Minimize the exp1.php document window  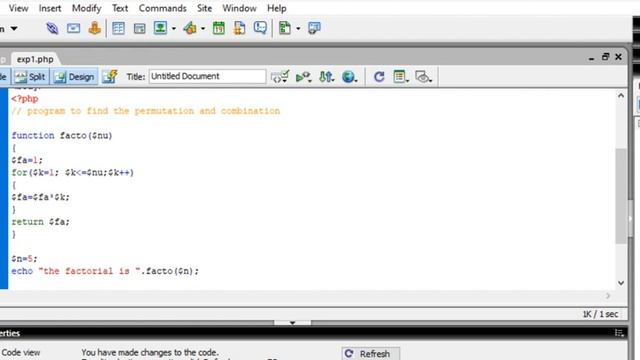[x=591, y=58]
